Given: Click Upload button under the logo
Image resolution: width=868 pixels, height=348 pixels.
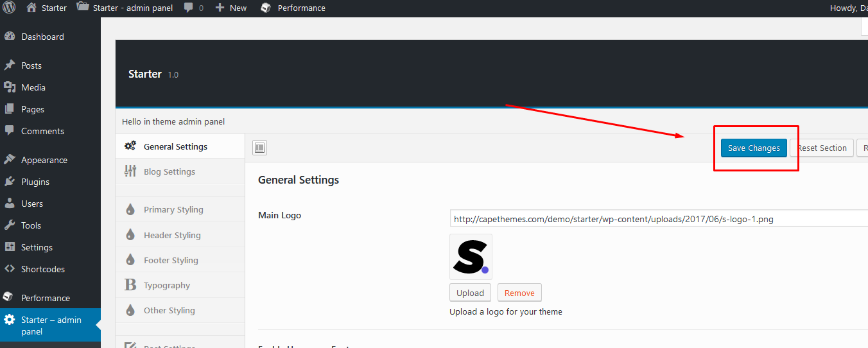Looking at the screenshot, I should [470, 293].
